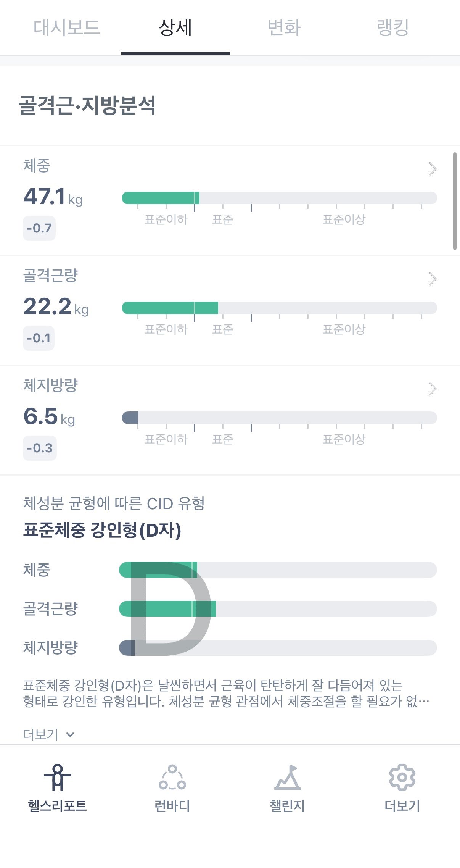
Task: Tap the 표준체중 강인형(D자) heading
Action: click(x=102, y=530)
